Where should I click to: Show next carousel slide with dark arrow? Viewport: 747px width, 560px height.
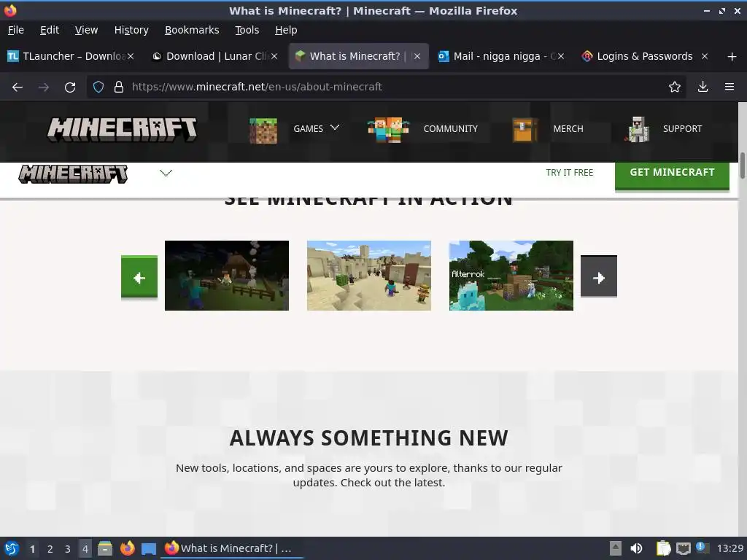point(598,276)
